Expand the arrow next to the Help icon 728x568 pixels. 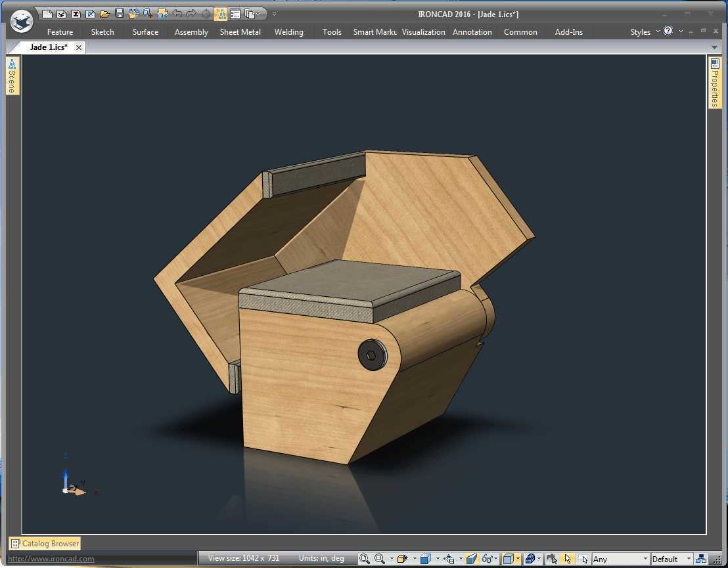point(681,31)
